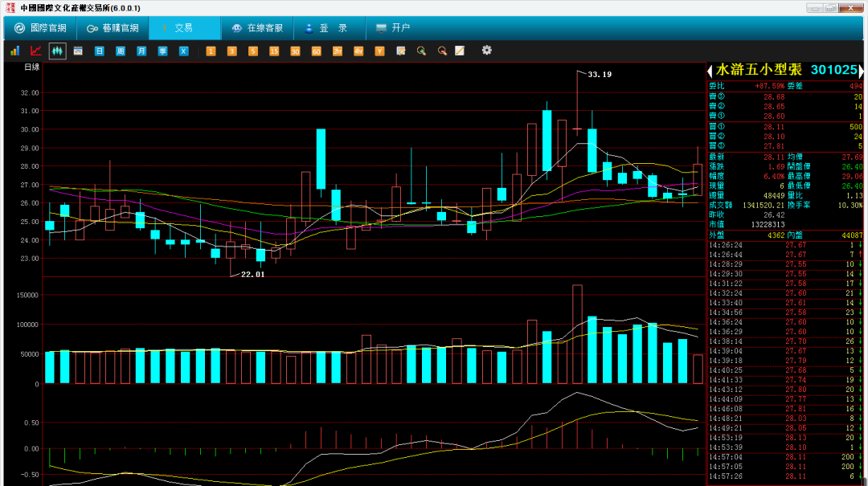
Task: Select the buy price 28.10 row
Action: (785, 137)
